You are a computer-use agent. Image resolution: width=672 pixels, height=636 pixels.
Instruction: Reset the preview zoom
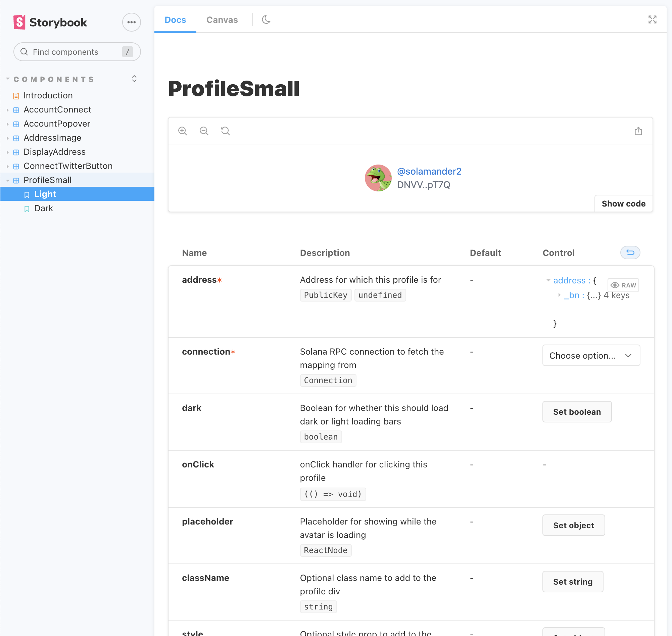click(x=225, y=131)
